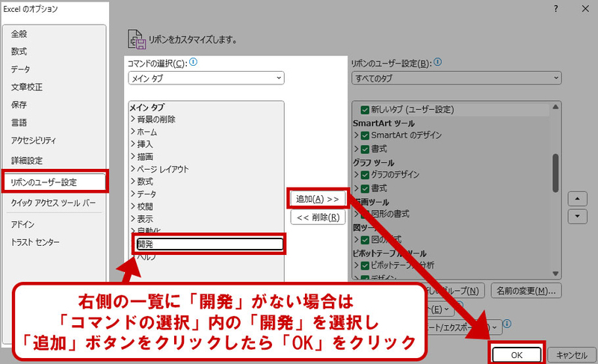Screen dimensions: 598x364
Task: Open the データ options category in sidebar
Action: click(20, 70)
